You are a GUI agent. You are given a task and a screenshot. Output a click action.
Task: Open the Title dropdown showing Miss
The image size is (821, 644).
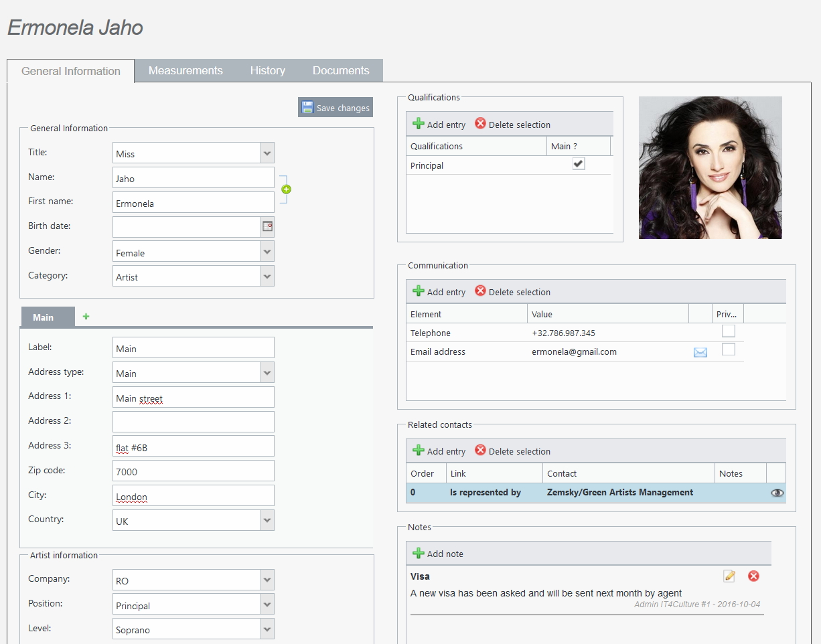[x=267, y=153]
